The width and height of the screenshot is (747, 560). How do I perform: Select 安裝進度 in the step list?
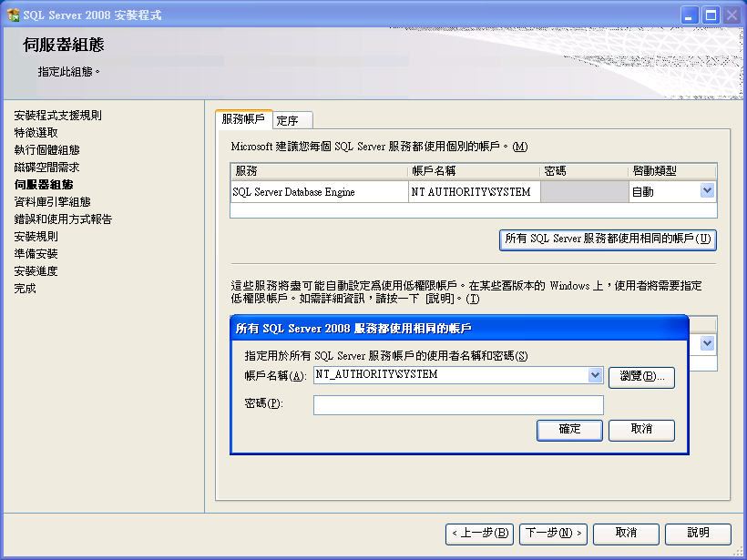[x=36, y=271]
